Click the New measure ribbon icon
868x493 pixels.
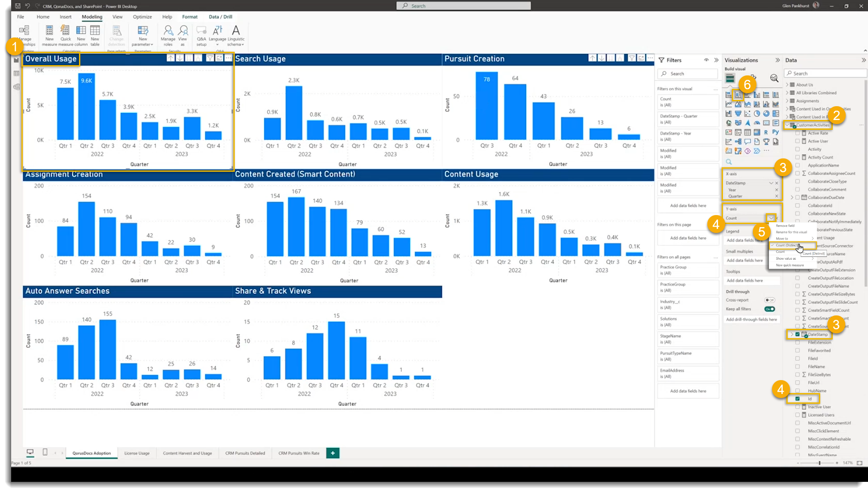(x=49, y=35)
